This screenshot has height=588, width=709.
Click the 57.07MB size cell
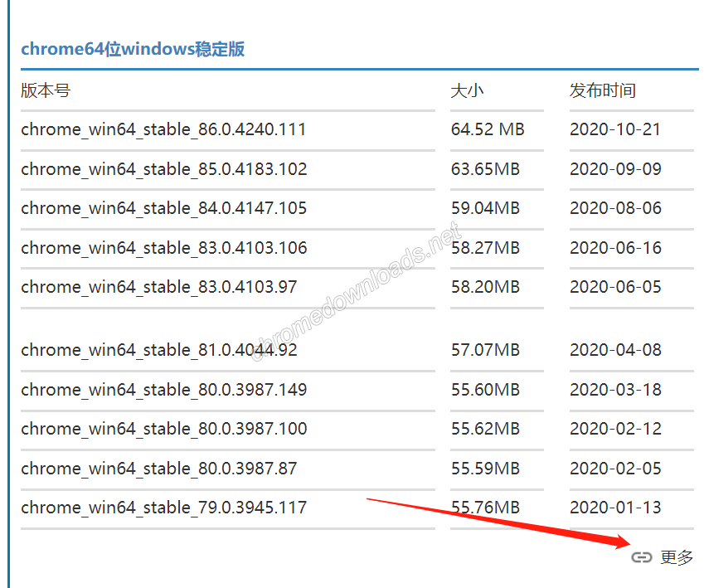(x=485, y=350)
